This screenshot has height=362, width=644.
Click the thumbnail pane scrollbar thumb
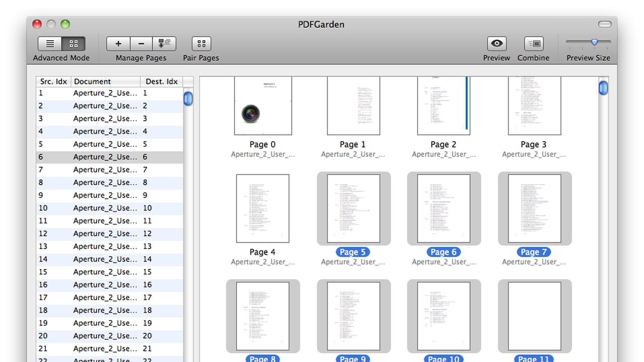[603, 87]
